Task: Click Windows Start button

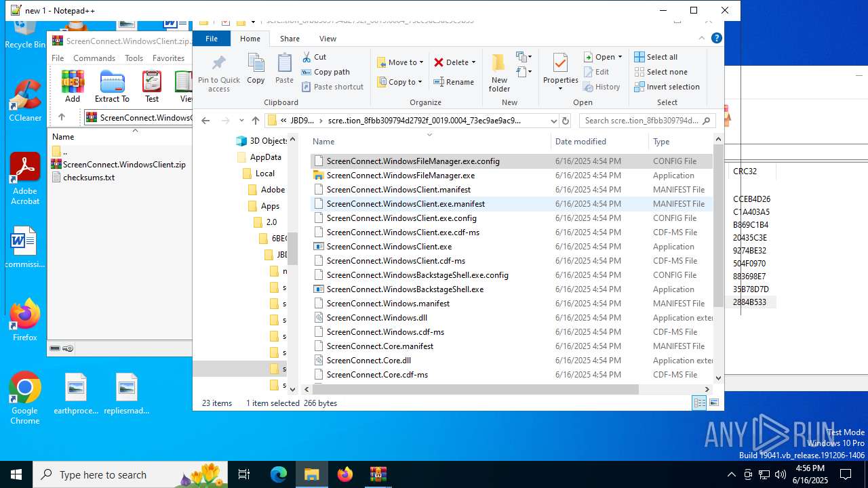Action: pos(16,474)
